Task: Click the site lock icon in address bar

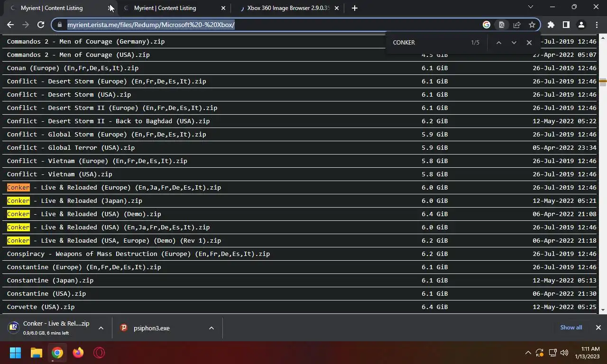Action: click(59, 25)
